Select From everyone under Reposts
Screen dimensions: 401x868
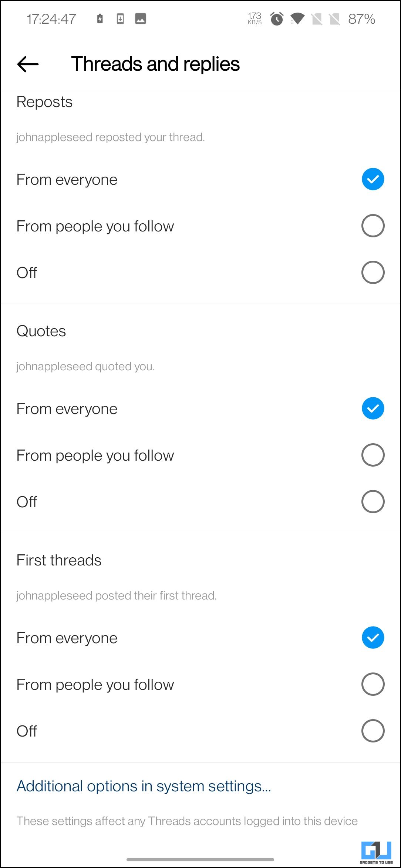(x=373, y=179)
